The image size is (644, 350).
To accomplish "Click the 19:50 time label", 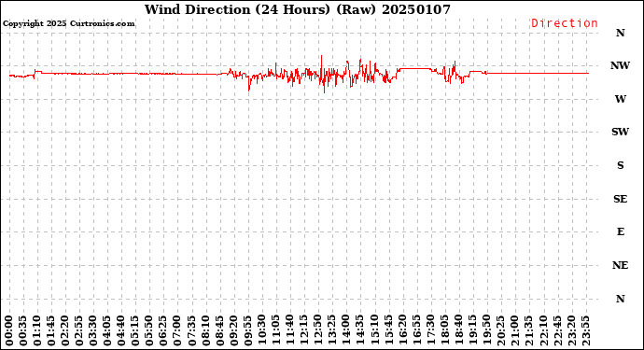I will coord(486,330).
